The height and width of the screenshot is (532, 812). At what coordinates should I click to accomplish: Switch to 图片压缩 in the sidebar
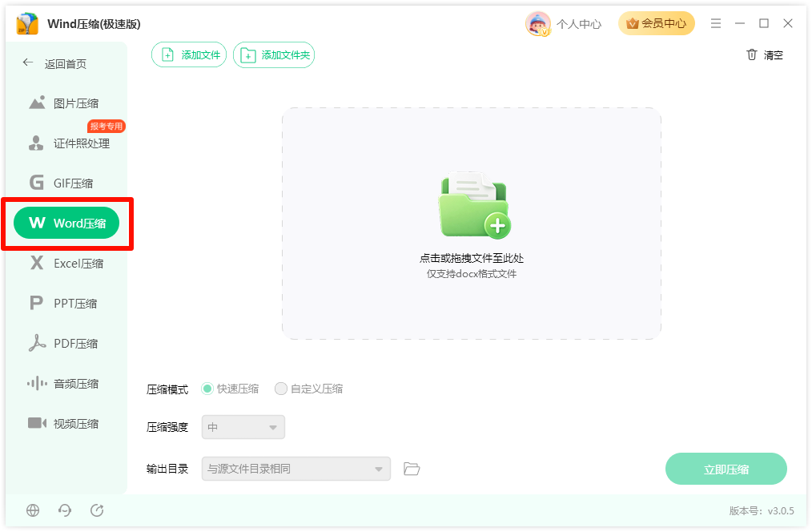[66, 103]
